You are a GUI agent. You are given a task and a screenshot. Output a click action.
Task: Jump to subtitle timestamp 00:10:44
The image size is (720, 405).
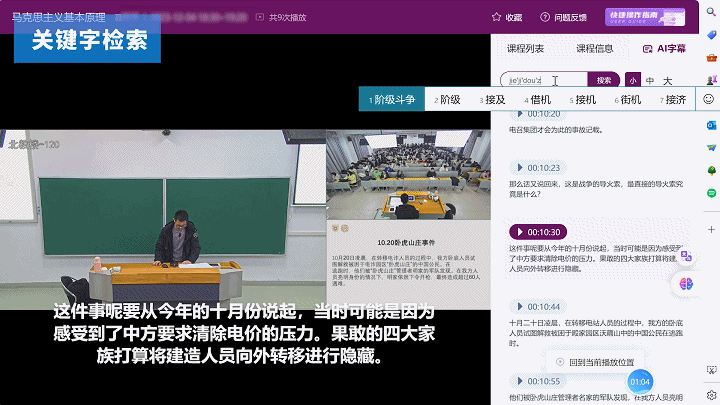[x=538, y=306]
